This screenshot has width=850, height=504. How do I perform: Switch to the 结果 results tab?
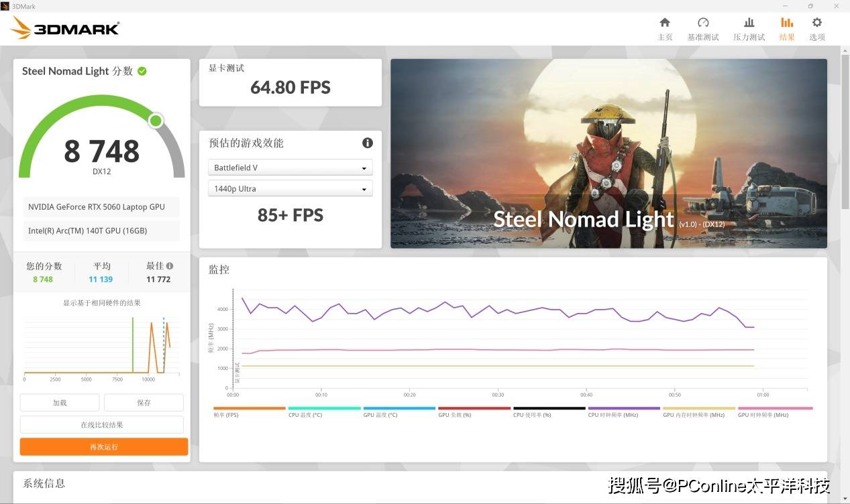(x=786, y=29)
